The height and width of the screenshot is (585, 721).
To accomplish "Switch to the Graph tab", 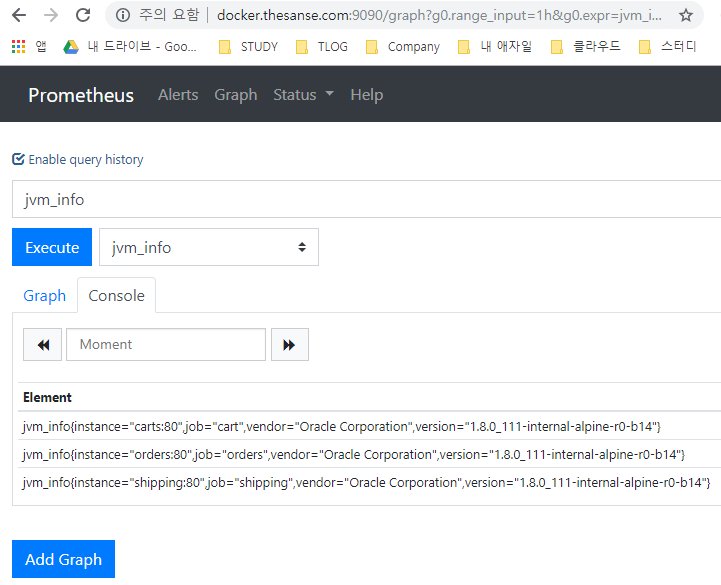I will (x=44, y=295).
